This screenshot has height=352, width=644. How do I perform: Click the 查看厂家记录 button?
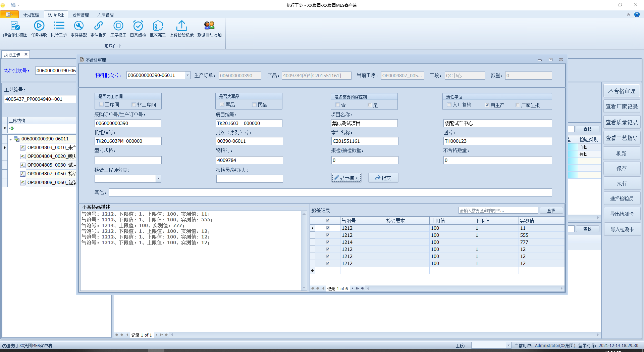pos(622,106)
